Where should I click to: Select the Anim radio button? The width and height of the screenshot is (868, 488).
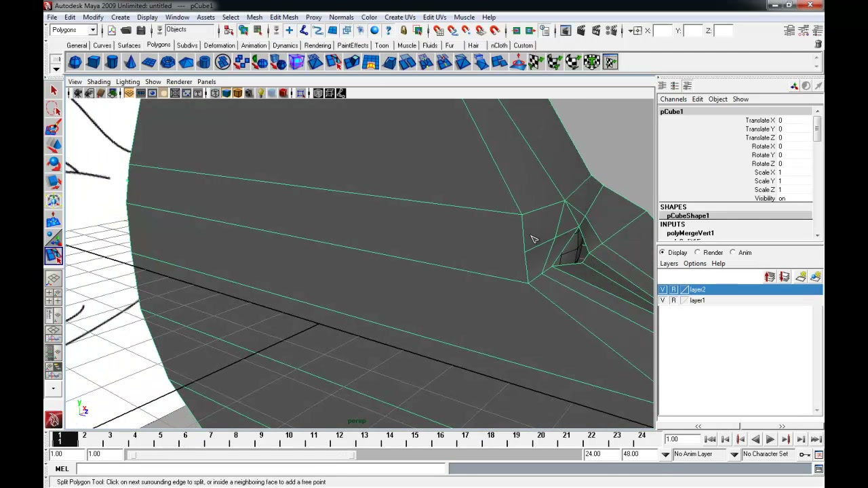point(741,253)
